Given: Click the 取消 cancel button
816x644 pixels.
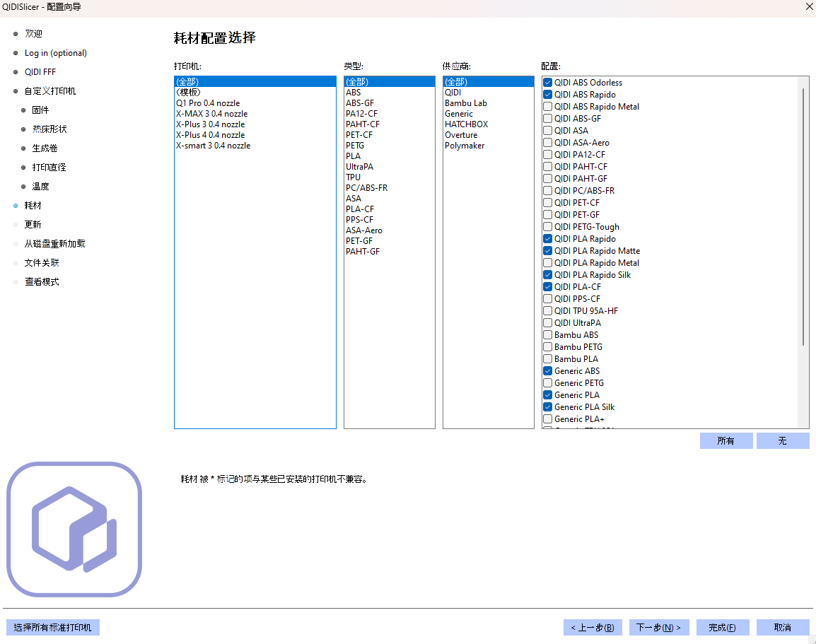Looking at the screenshot, I should tap(783, 627).
